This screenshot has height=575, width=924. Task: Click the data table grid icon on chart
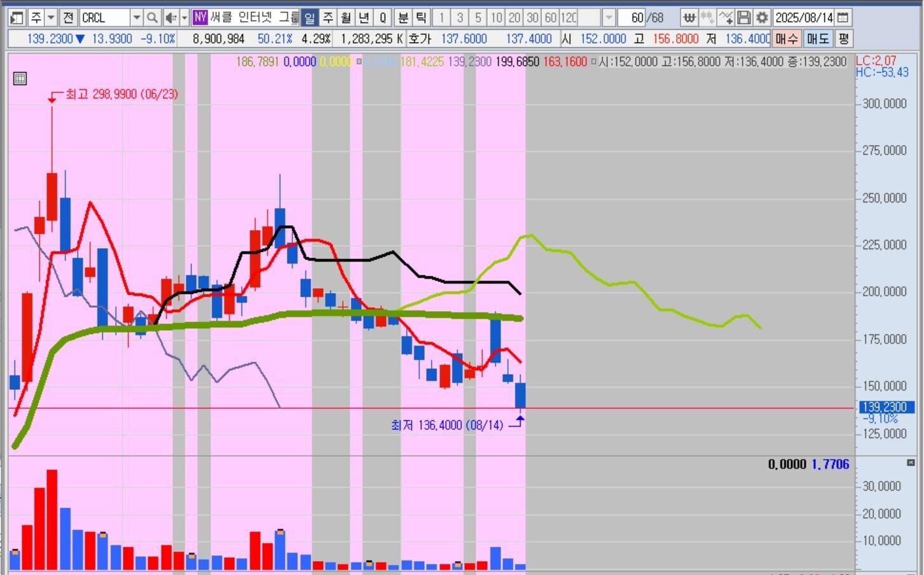20,79
